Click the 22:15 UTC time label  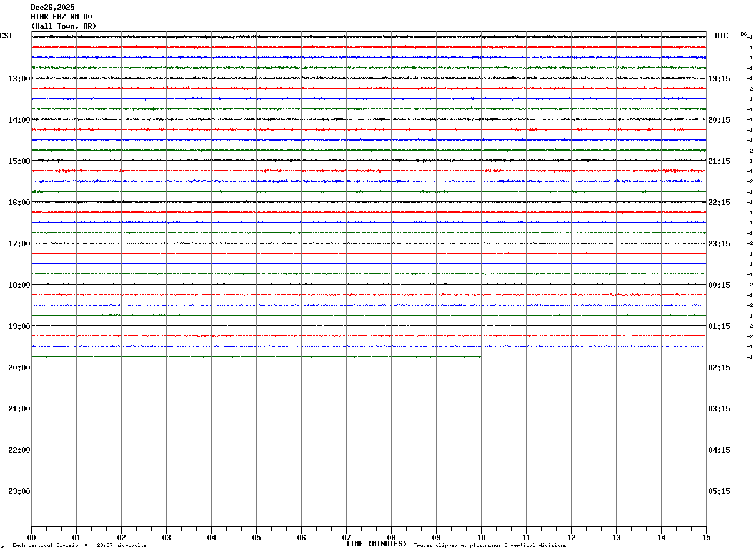coord(719,203)
